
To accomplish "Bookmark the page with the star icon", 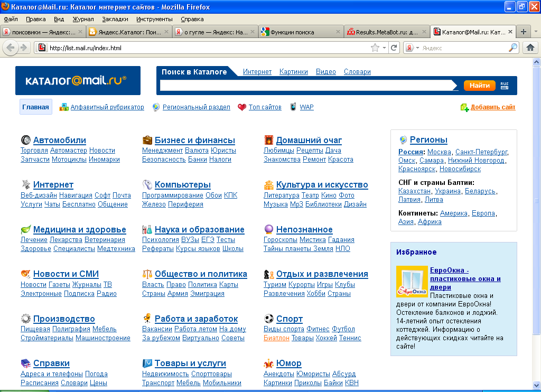I will pos(375,48).
